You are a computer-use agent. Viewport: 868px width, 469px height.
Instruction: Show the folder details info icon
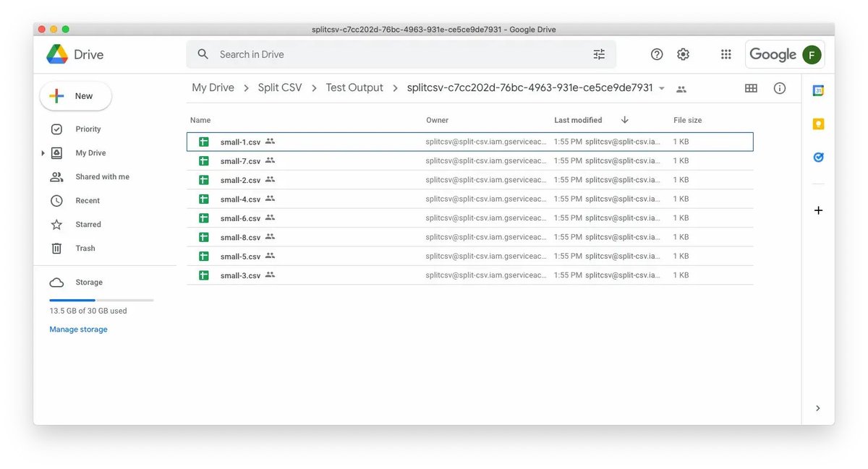[780, 88]
